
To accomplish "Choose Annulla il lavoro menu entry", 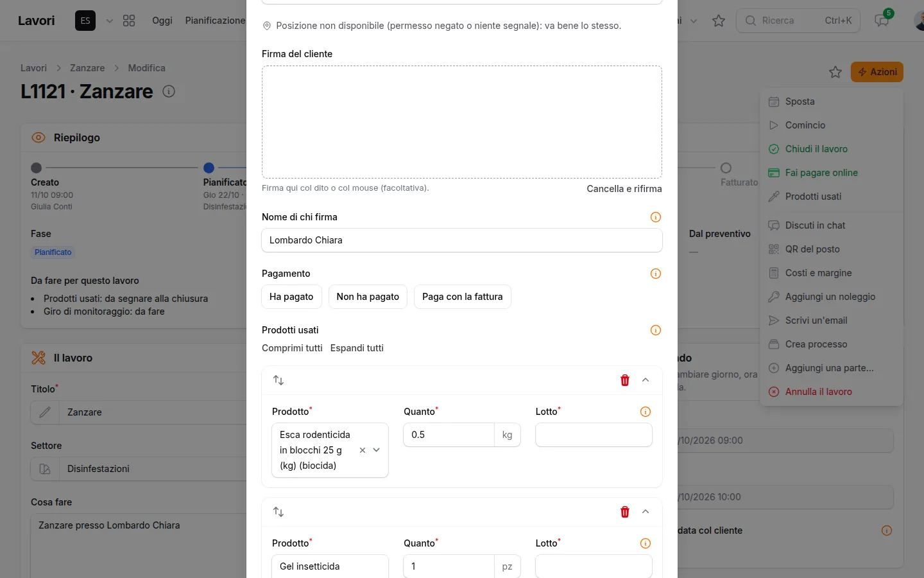I will click(832, 392).
